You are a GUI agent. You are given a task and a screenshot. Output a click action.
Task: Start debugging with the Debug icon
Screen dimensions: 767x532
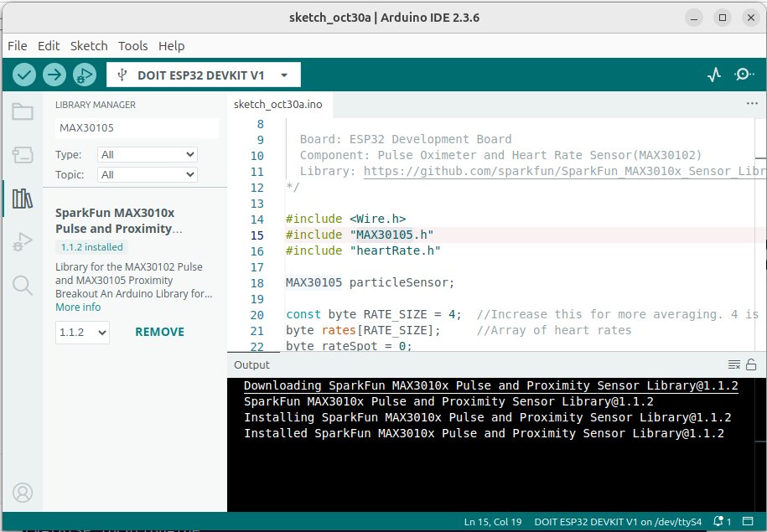pos(84,75)
